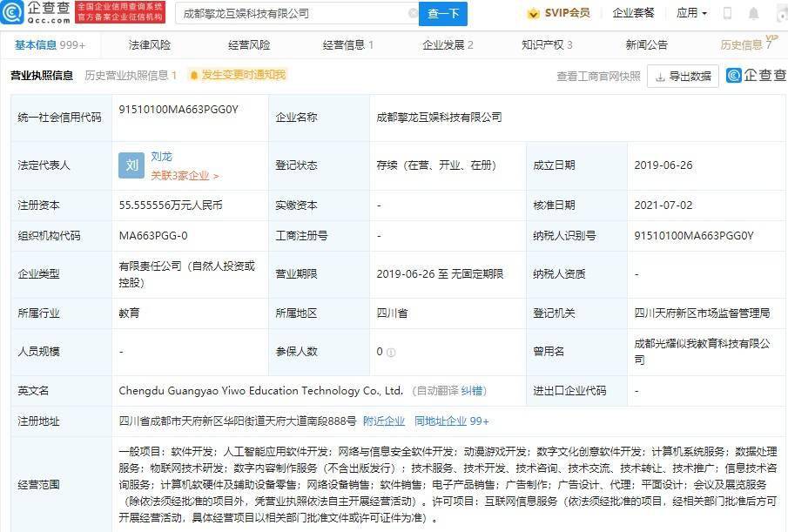Click the download icon in 导出数据
Screen dimensions: 788x532
[x=660, y=77]
